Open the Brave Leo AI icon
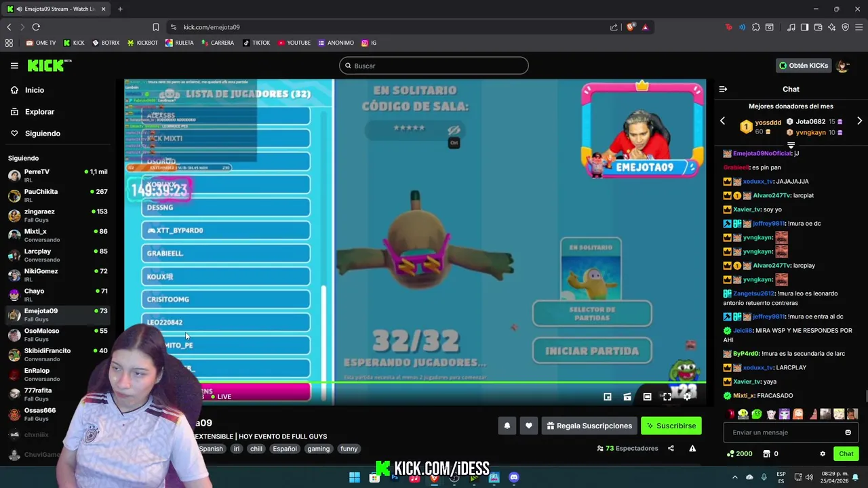 (x=831, y=27)
